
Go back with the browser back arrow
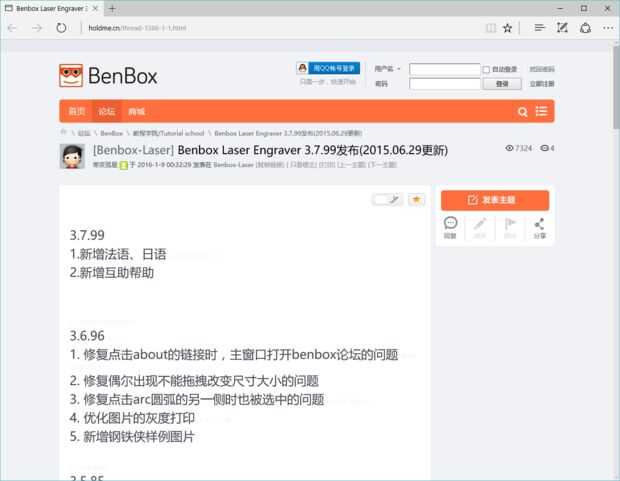coord(12,28)
